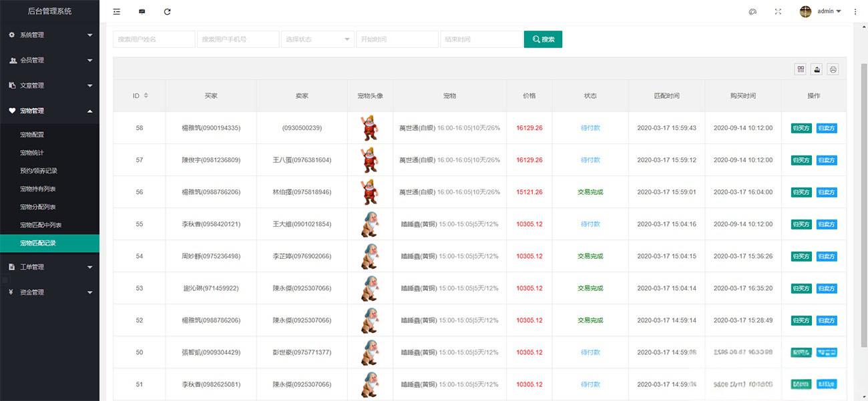
Task: Sort table by the ID column arrows
Action: pos(146,95)
